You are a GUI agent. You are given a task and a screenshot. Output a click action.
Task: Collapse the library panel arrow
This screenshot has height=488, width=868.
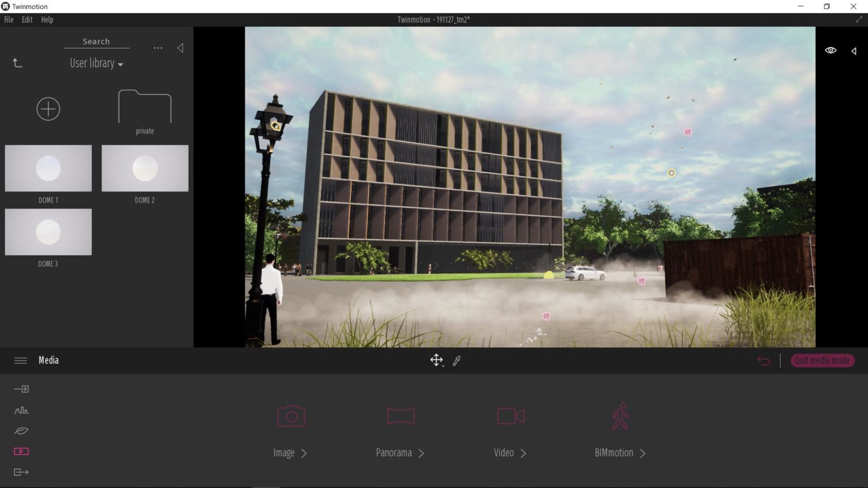pyautogui.click(x=180, y=47)
